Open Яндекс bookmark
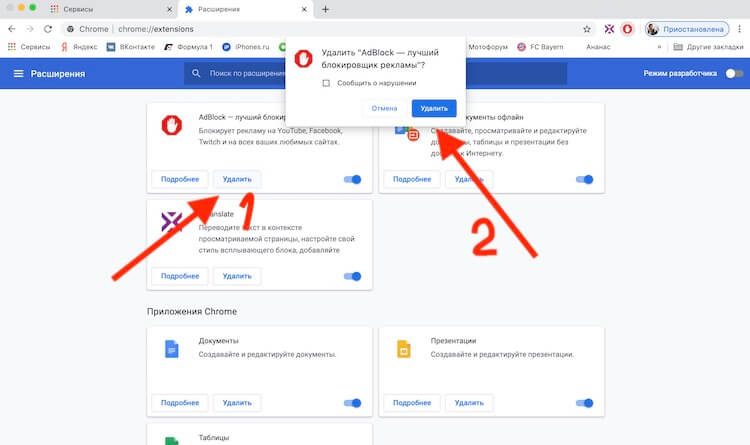The image size is (750, 445). (x=79, y=47)
